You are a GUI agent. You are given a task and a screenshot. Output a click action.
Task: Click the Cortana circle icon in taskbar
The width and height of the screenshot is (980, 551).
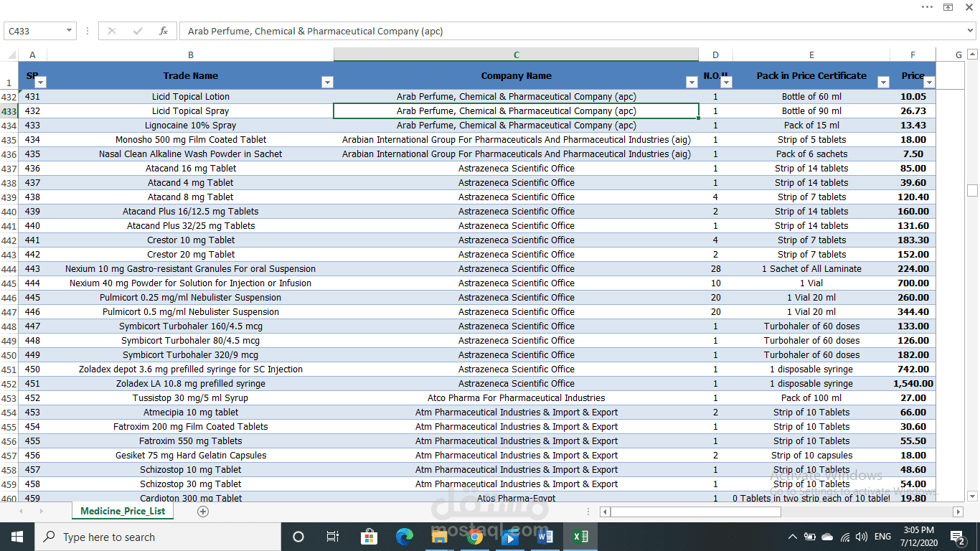tap(298, 537)
